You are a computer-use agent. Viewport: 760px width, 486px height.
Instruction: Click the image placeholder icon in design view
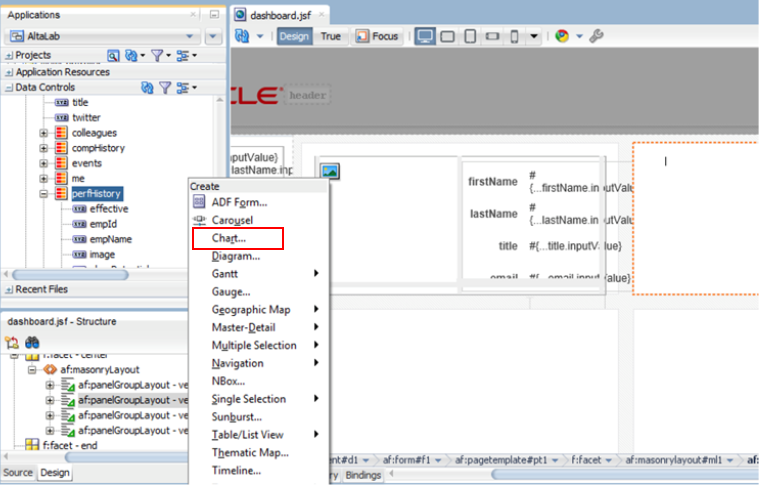(x=330, y=171)
